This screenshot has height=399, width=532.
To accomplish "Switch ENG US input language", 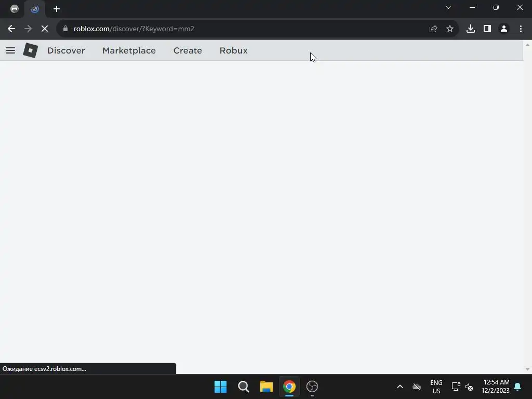I will coord(436,387).
